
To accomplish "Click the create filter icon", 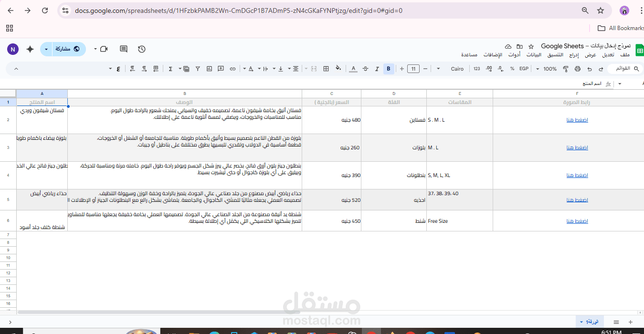I will 198,69.
